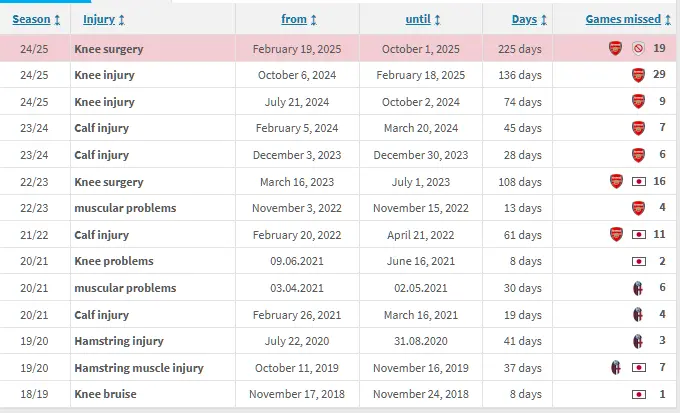Click the Japan flag in the Knee problems row
This screenshot has width=680, height=413.
click(639, 261)
